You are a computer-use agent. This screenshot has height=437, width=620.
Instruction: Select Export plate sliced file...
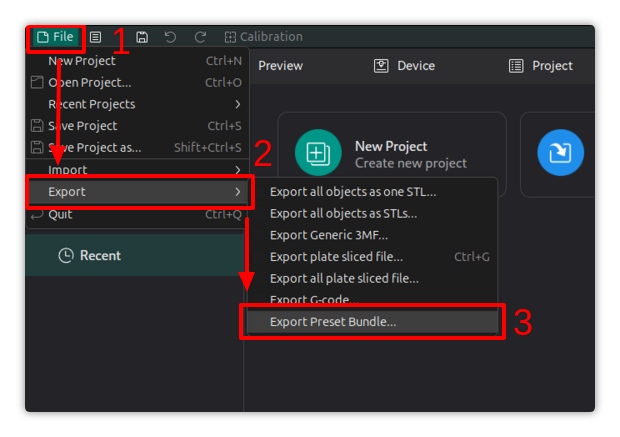pos(372,257)
